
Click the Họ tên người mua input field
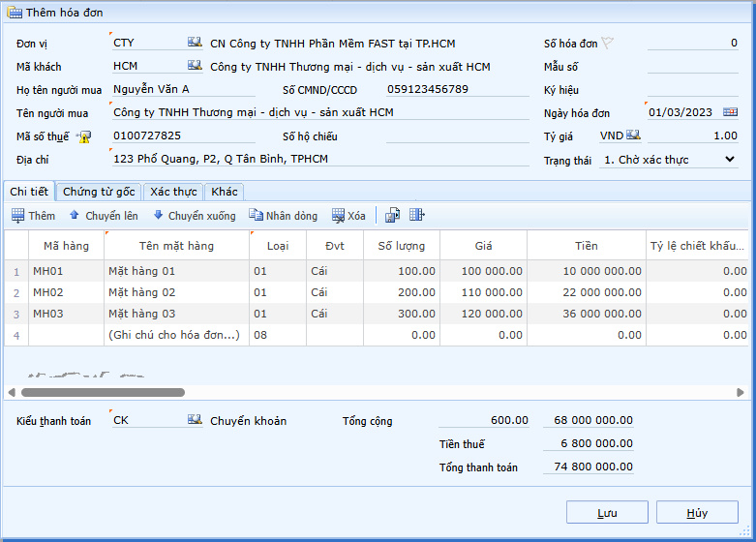coord(184,90)
